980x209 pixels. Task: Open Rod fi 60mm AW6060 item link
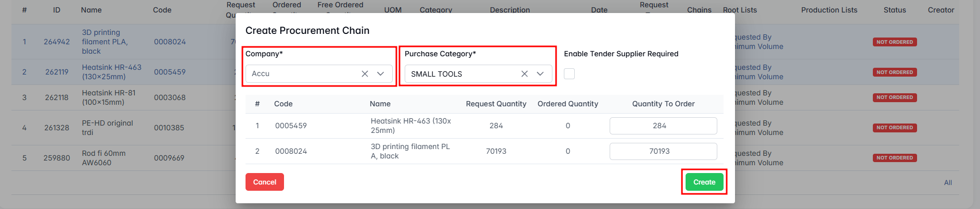104,158
